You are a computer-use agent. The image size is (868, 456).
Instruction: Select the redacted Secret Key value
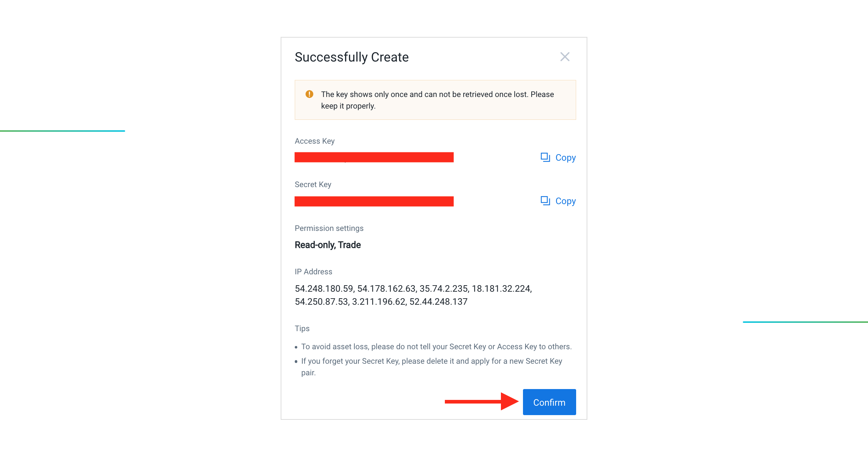pos(374,201)
